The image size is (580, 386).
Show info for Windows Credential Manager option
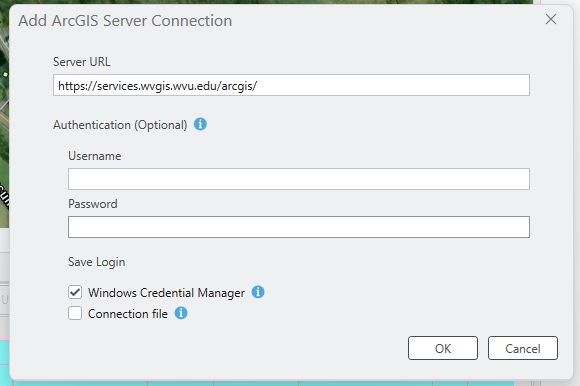[258, 292]
